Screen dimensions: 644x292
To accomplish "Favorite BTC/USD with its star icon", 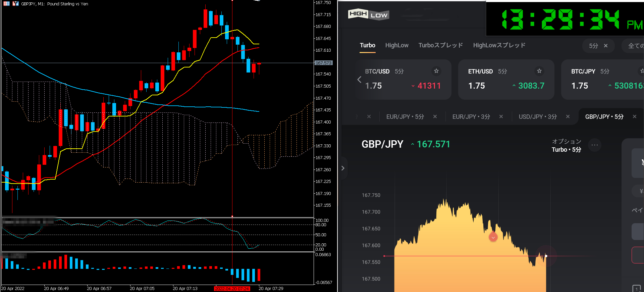I will point(436,71).
